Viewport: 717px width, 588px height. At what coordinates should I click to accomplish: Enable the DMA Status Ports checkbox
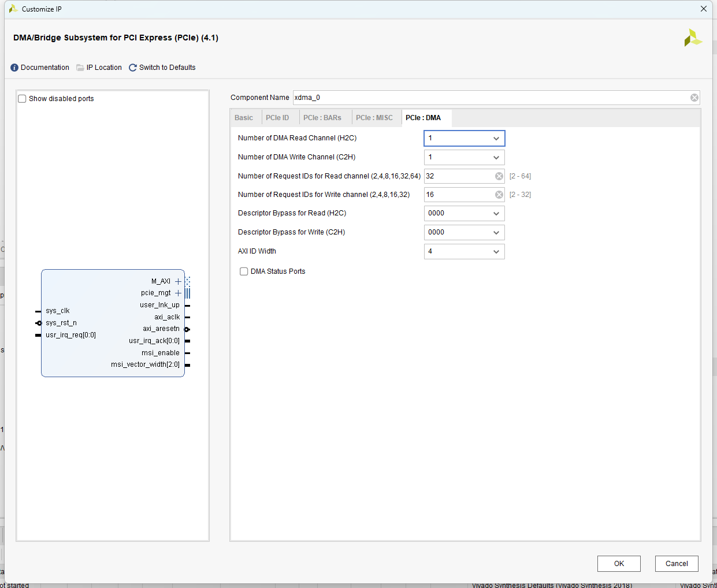(x=244, y=271)
